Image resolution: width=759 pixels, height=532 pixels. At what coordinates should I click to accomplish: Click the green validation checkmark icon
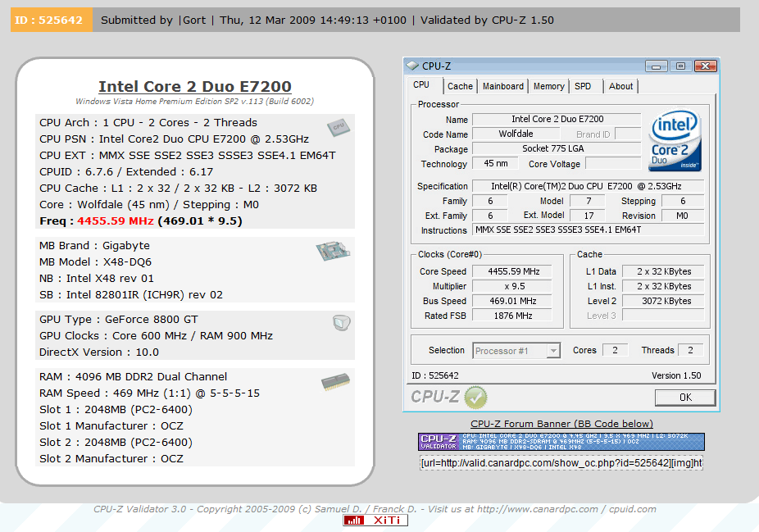coord(476,398)
